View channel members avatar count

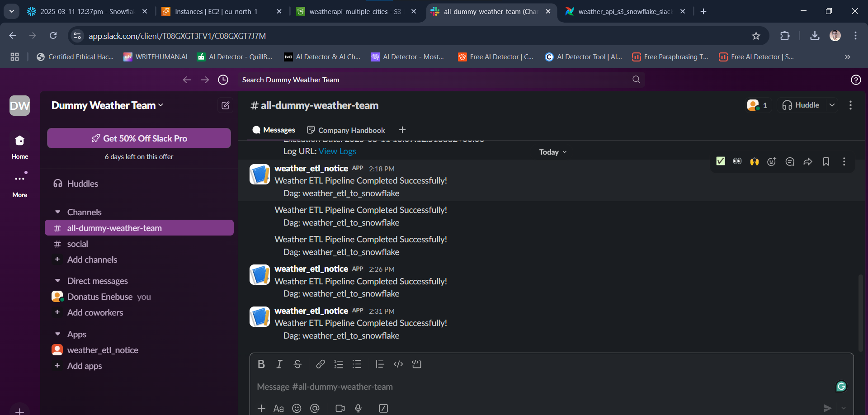click(758, 105)
